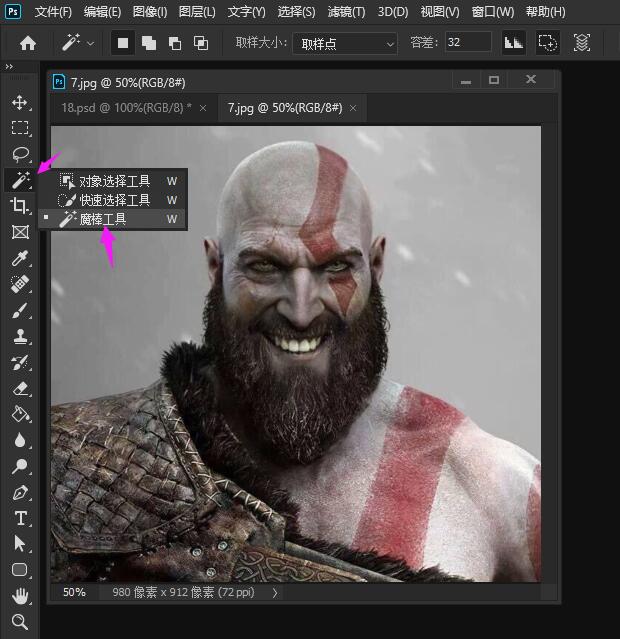The width and height of the screenshot is (620, 639).
Task: Open the 滤镜(T) menu
Action: 346,12
